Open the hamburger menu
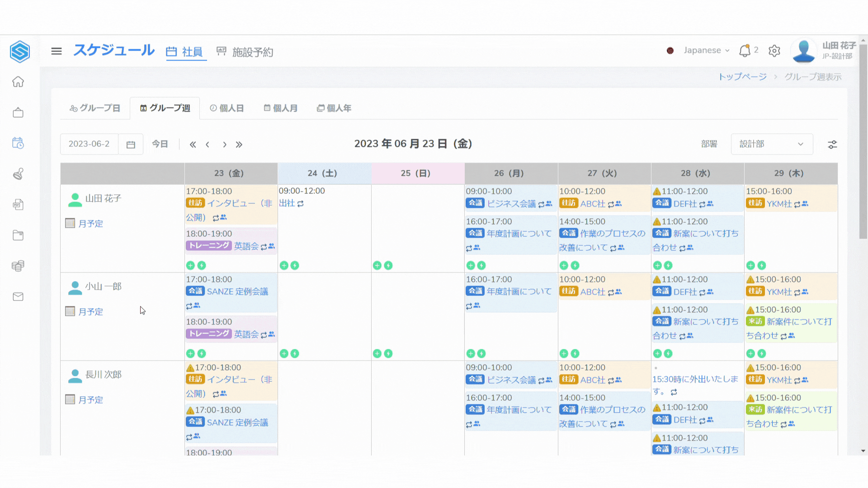The width and height of the screenshot is (868, 488). (57, 51)
